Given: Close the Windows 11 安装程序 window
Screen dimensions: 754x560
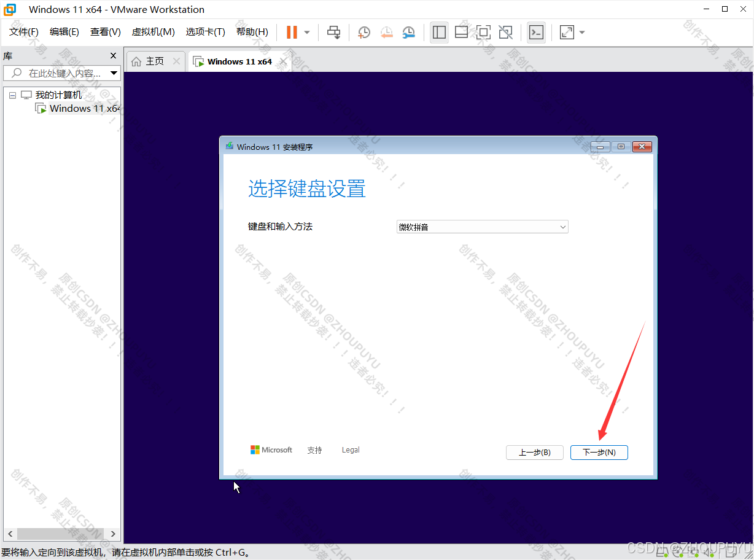Looking at the screenshot, I should pos(642,147).
